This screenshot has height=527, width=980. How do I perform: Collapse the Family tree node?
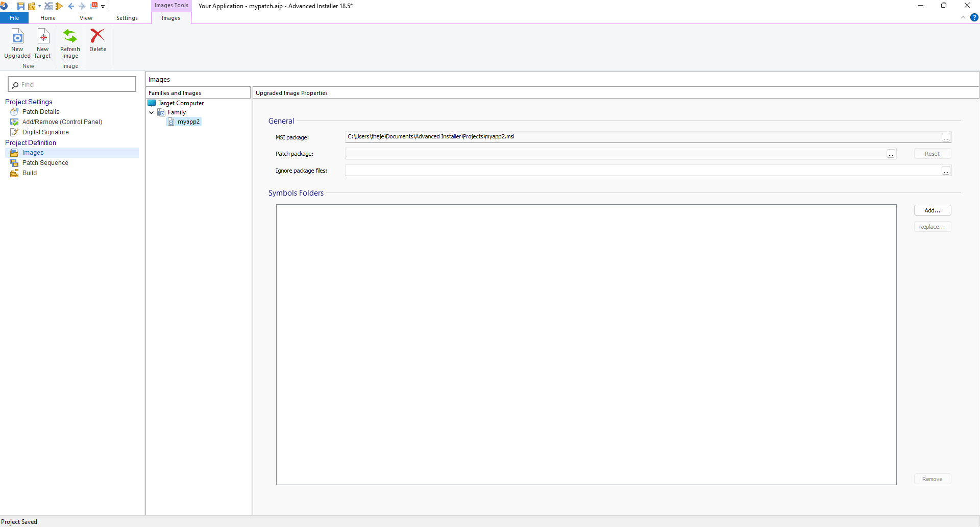tap(152, 112)
